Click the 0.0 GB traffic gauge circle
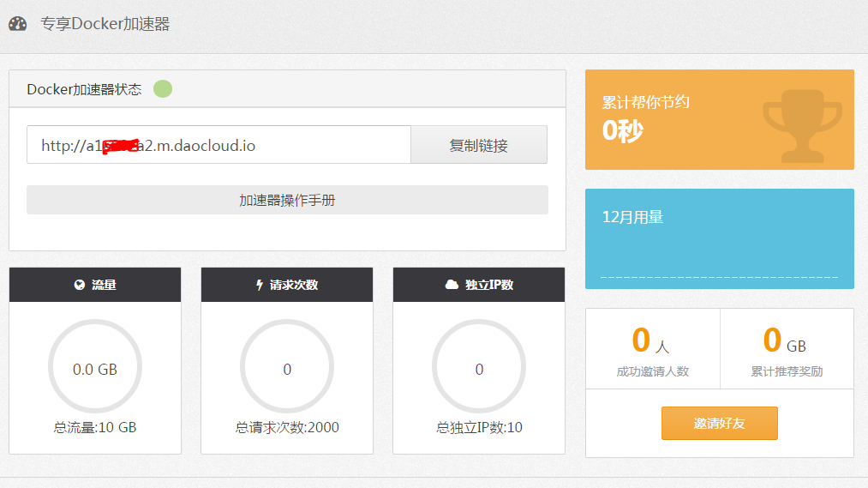 tap(95, 370)
